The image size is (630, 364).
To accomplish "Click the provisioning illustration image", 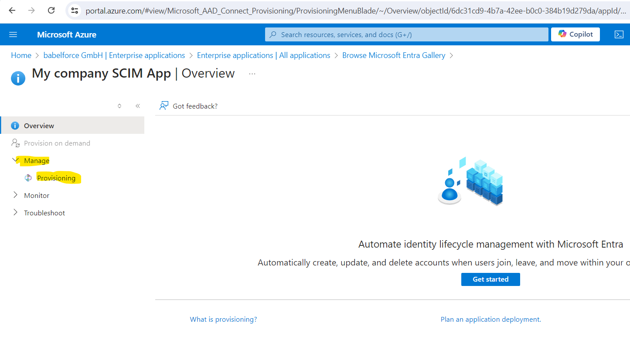I will (x=470, y=181).
